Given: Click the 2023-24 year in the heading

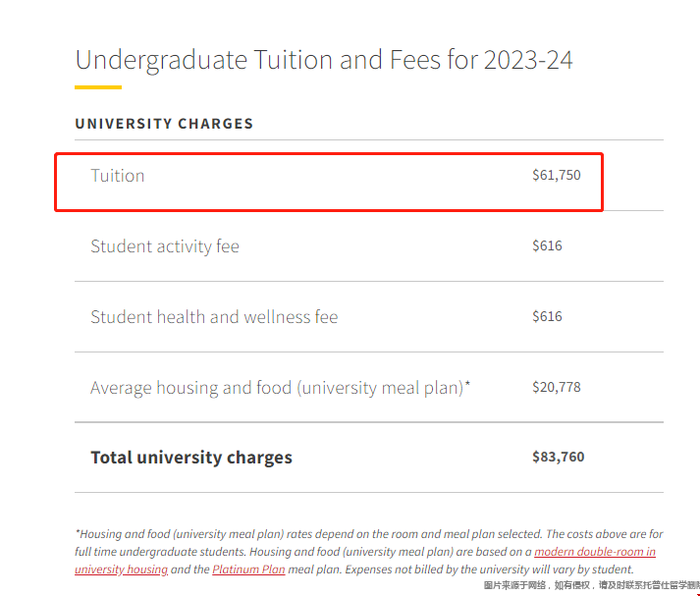Looking at the screenshot, I should pyautogui.click(x=527, y=59).
